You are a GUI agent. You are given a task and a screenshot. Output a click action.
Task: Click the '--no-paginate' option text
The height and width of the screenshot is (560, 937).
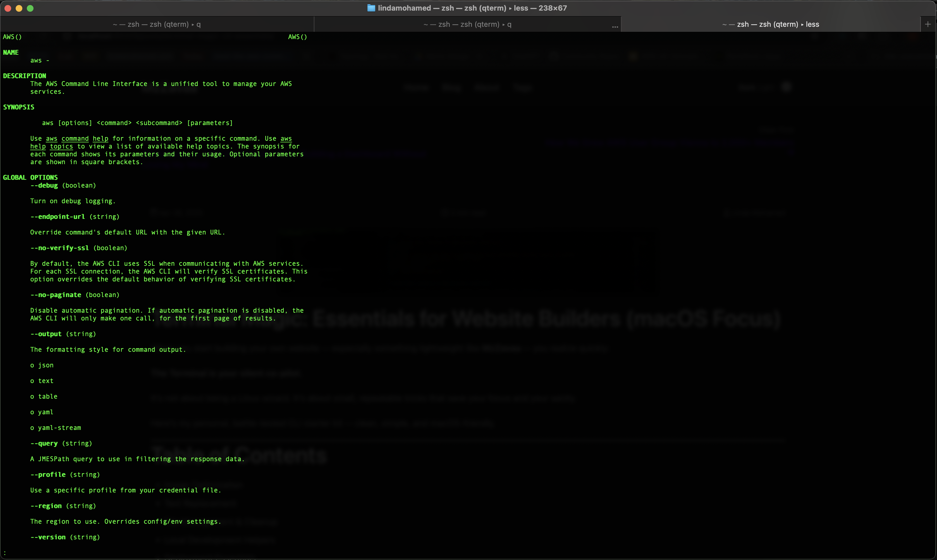coord(56,295)
